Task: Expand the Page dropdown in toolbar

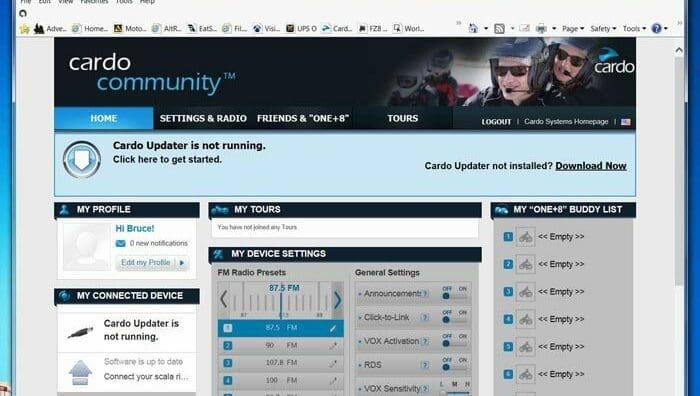Action: pos(573,29)
